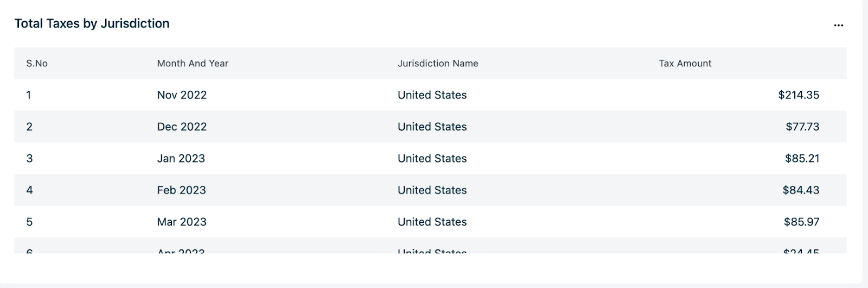Viewport: 868px width, 288px height.
Task: Click the Total Taxes by Jurisdiction title
Action: click(92, 23)
